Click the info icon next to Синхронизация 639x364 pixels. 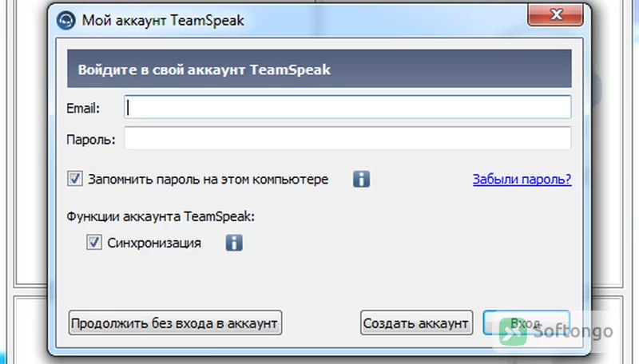pos(234,243)
